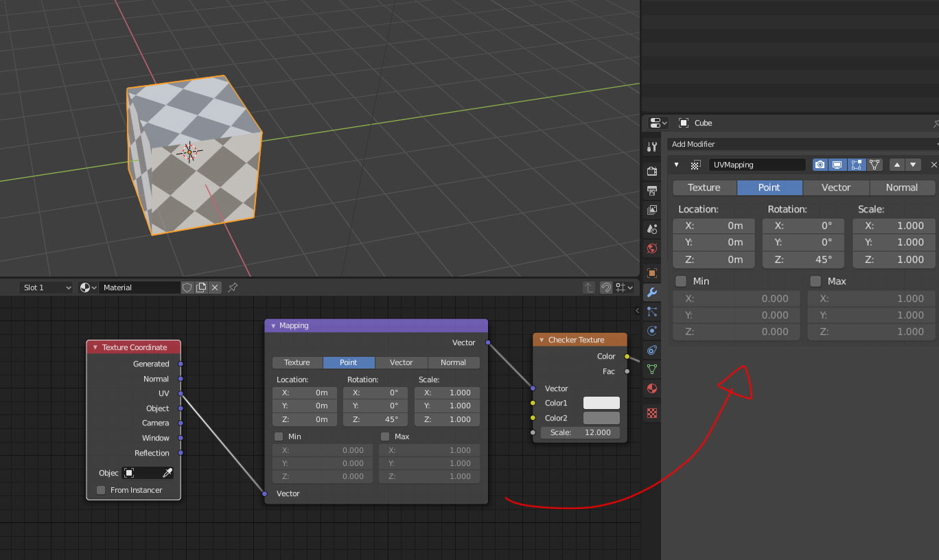Open the Scene properties icon

click(x=652, y=229)
